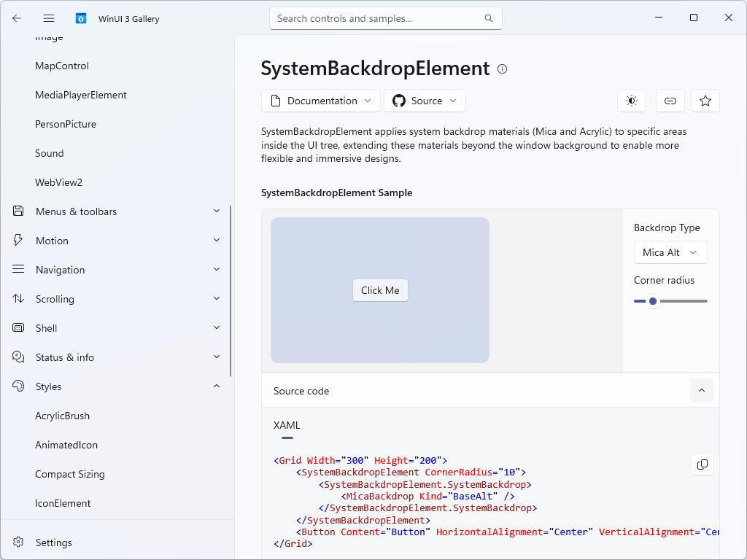Viewport: 747px width, 560px height.
Task: Click the Corner radius slider track right end
Action: tap(705, 301)
